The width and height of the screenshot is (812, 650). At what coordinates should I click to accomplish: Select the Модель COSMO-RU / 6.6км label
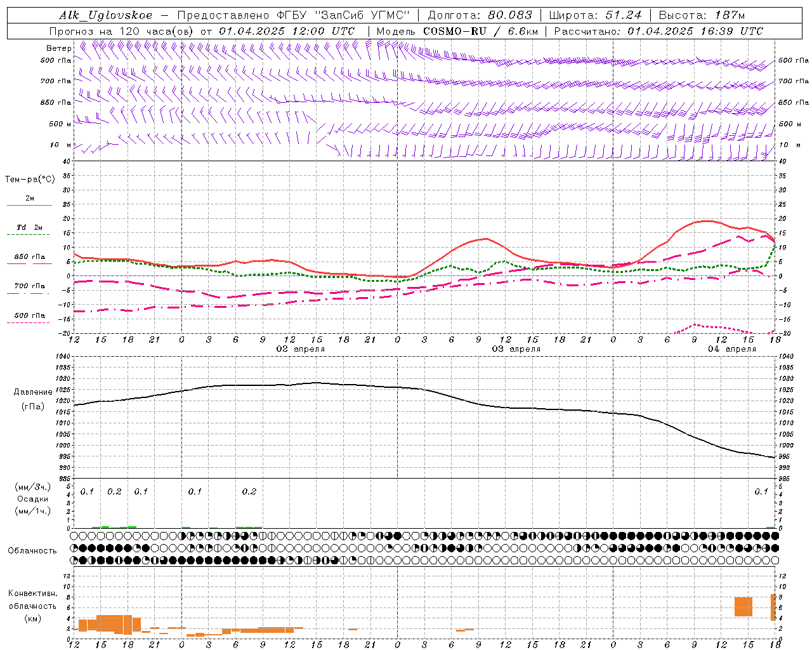pos(457,31)
